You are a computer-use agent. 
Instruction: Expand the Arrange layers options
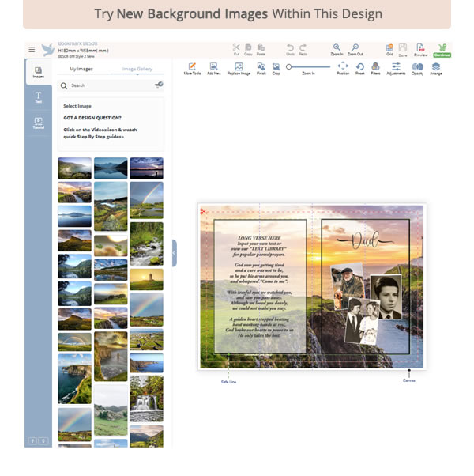(436, 68)
